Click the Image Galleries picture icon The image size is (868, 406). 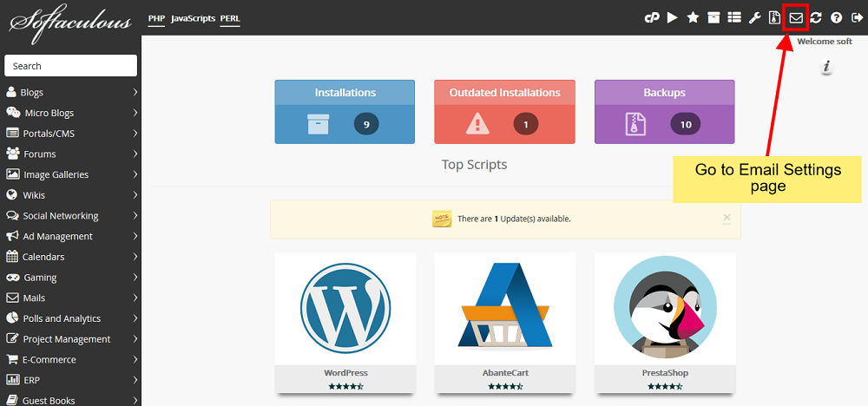[x=13, y=174]
